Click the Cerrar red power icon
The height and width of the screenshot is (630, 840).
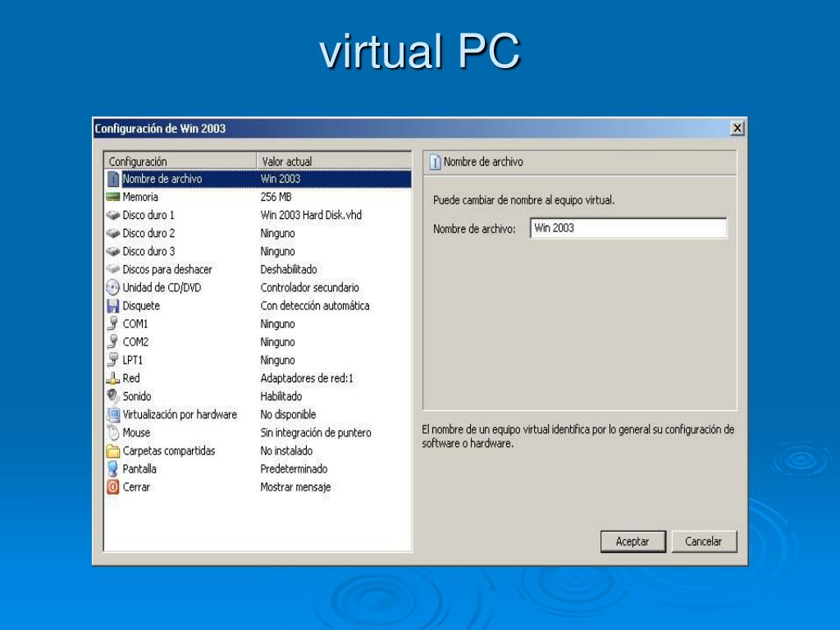point(113,487)
